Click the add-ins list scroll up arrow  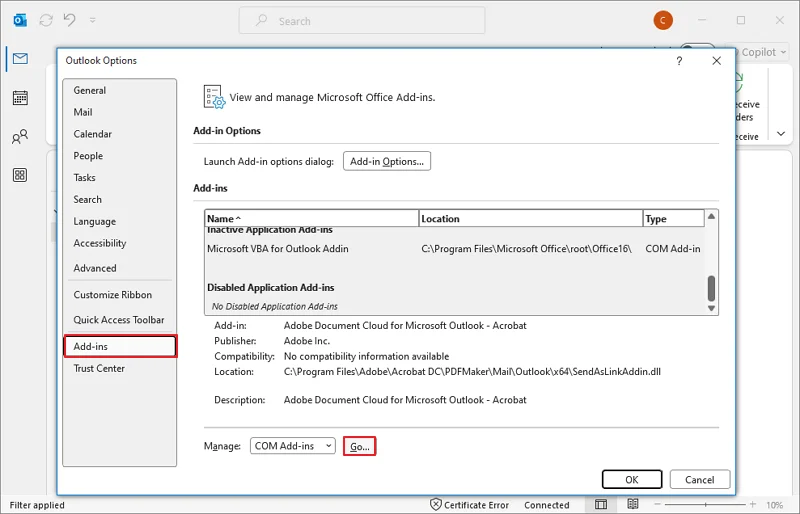click(x=711, y=216)
